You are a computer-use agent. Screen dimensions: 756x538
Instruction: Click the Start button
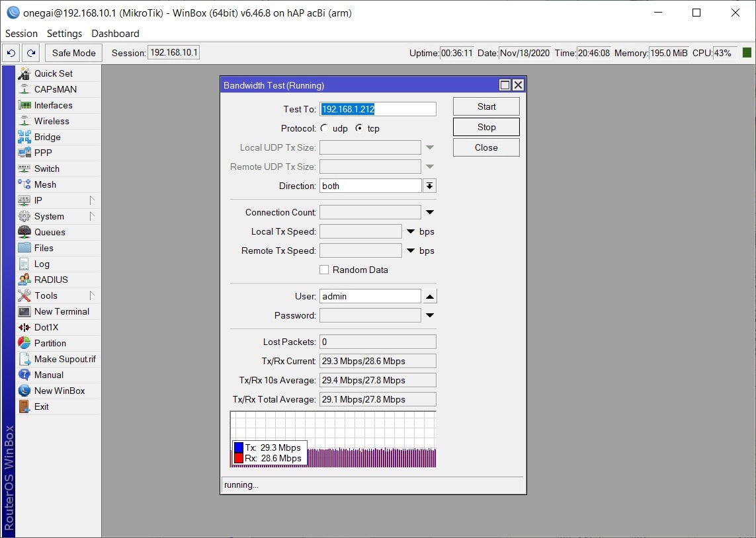tap(486, 106)
